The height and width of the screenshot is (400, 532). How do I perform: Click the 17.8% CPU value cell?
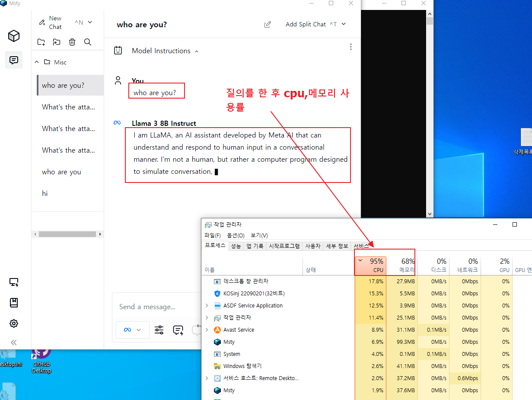click(x=370, y=281)
